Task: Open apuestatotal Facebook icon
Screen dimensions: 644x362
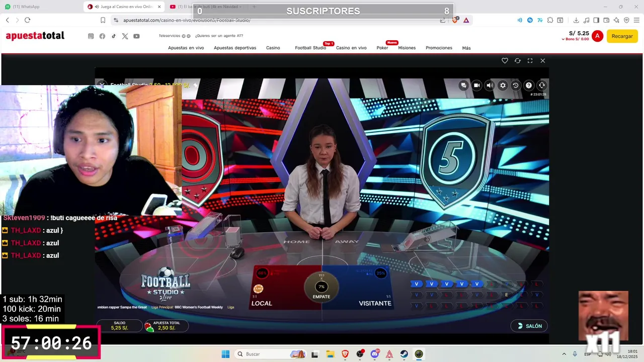Action: click(102, 36)
